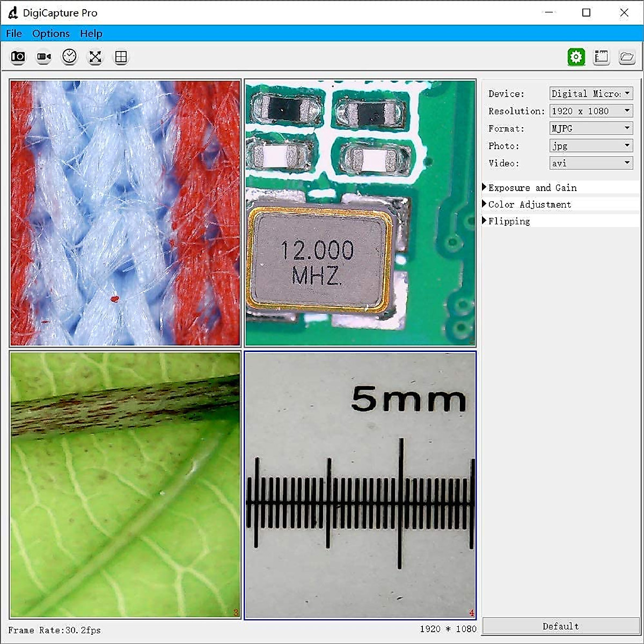Open the green settings gear
644x644 pixels.
tap(575, 56)
